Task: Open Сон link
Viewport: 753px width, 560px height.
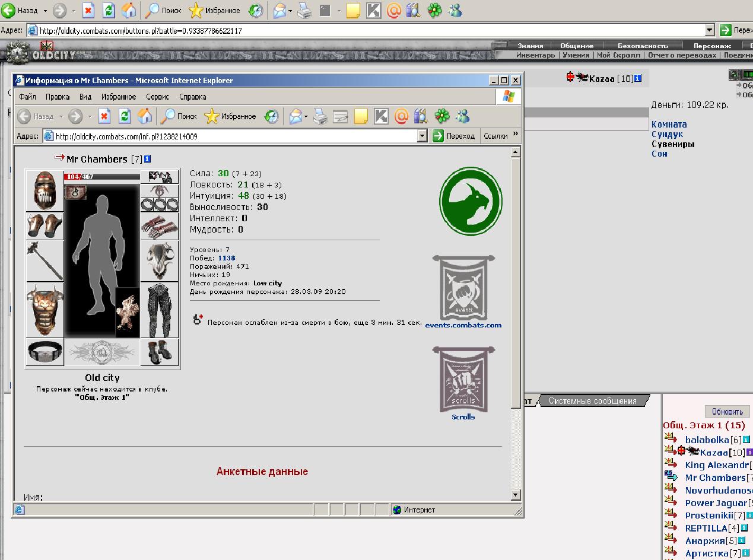Action: click(659, 153)
